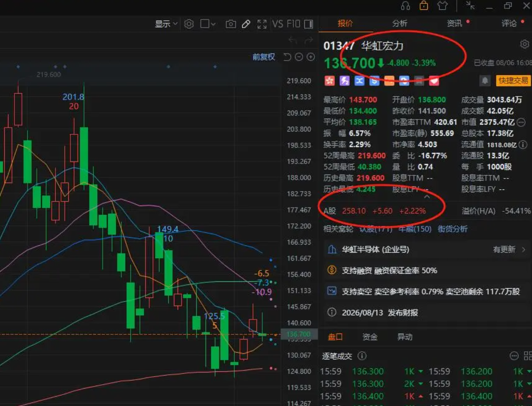The image size is (532, 406).
Task: Open tick trades more options ellipsis
Action: 514,356
